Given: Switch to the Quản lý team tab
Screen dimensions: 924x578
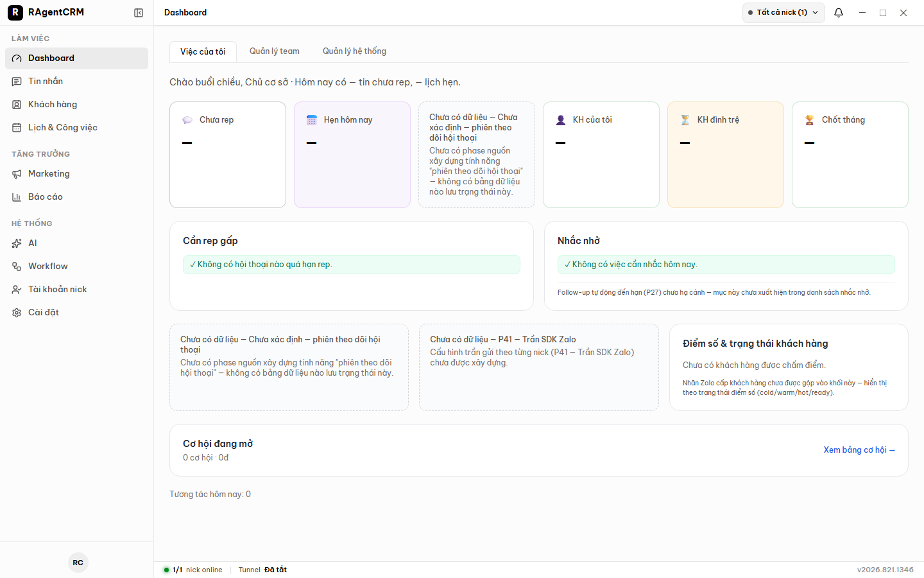Looking at the screenshot, I should pos(275,51).
